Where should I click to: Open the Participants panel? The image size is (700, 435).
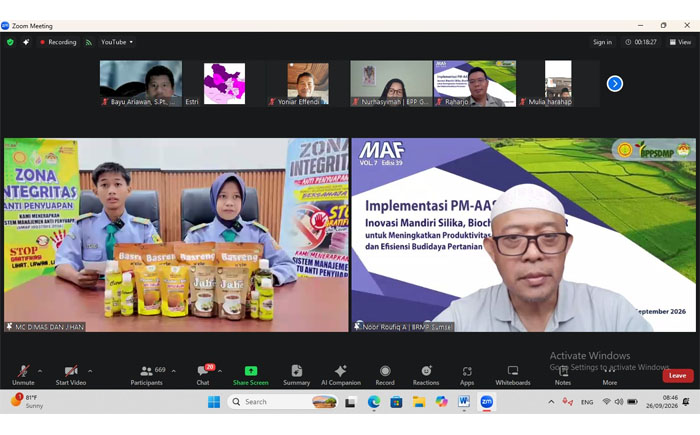click(x=147, y=375)
